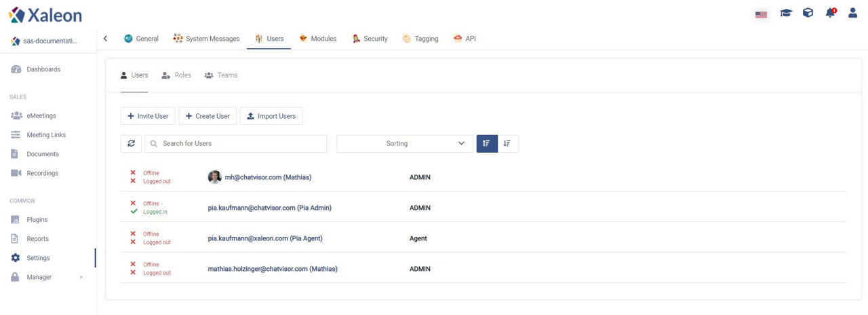Open the sas-documentation workspace selector
Screen dimensions: 868x315
tap(45, 41)
